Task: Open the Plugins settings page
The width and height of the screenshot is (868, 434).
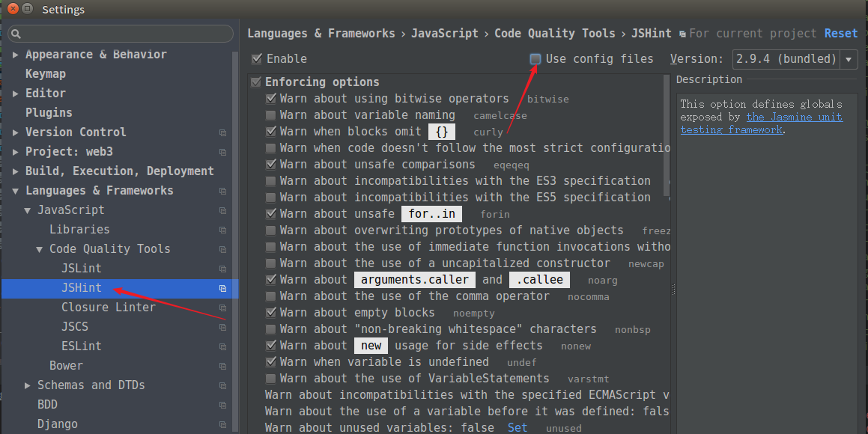Action: point(49,113)
